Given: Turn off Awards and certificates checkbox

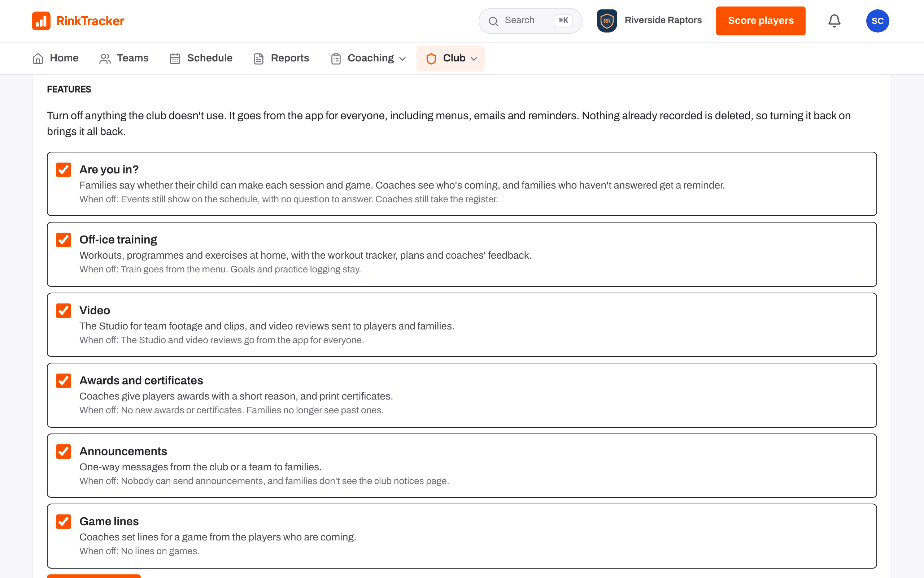Looking at the screenshot, I should [64, 380].
